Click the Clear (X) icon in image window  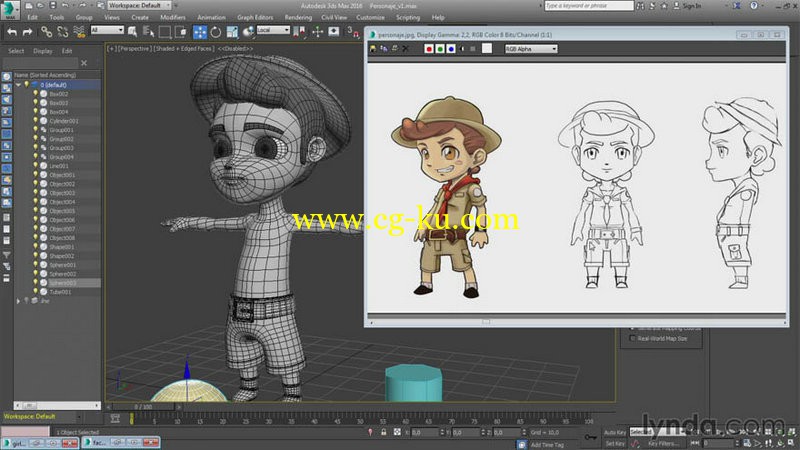coord(406,49)
